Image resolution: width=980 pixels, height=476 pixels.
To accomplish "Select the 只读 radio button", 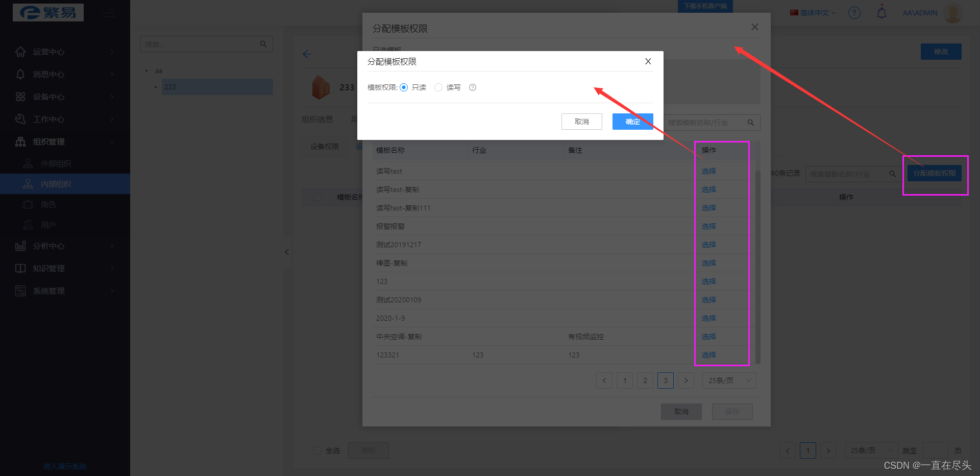I will click(404, 87).
